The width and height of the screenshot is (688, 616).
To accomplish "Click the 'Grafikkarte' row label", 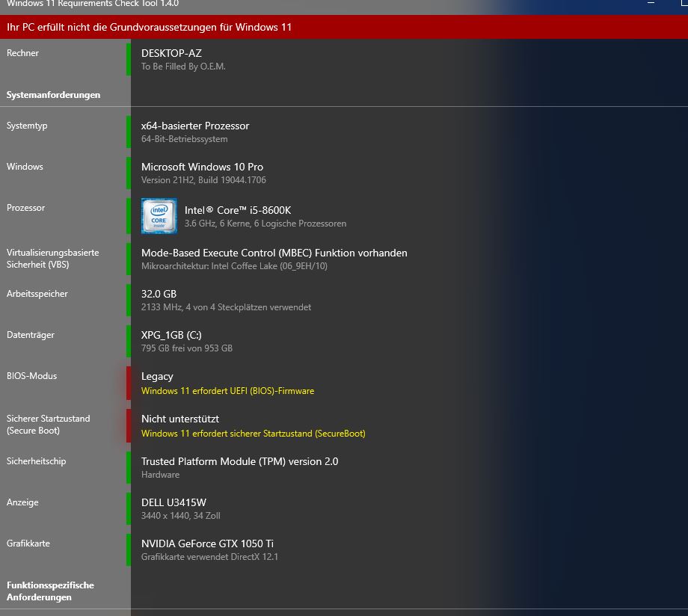I will click(28, 543).
